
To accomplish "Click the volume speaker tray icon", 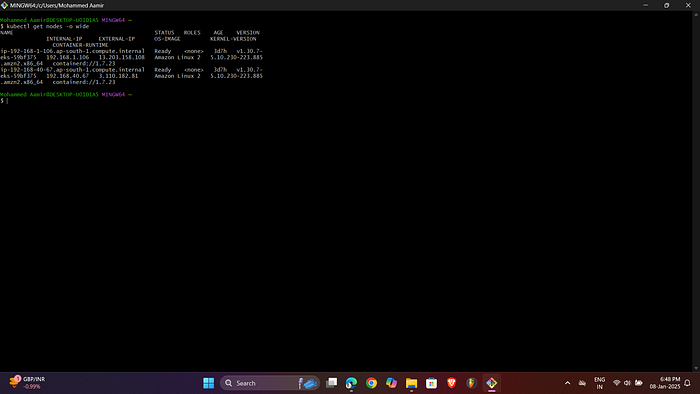I will point(627,383).
